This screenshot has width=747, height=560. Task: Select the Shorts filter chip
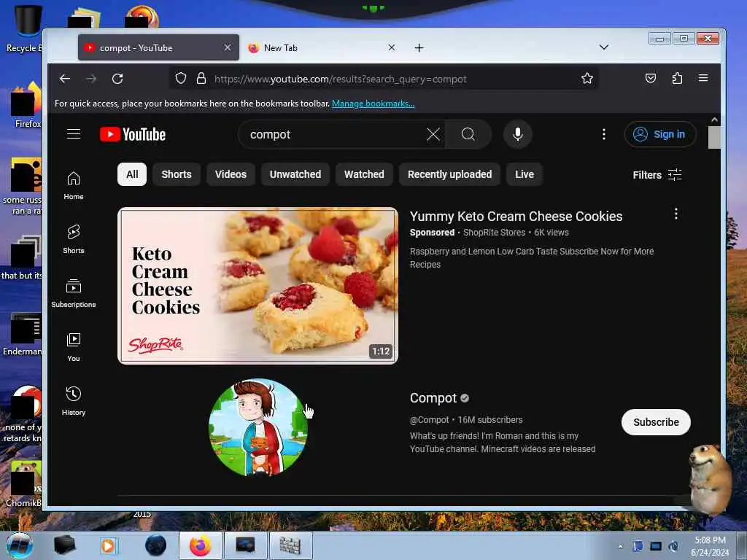pyautogui.click(x=177, y=174)
